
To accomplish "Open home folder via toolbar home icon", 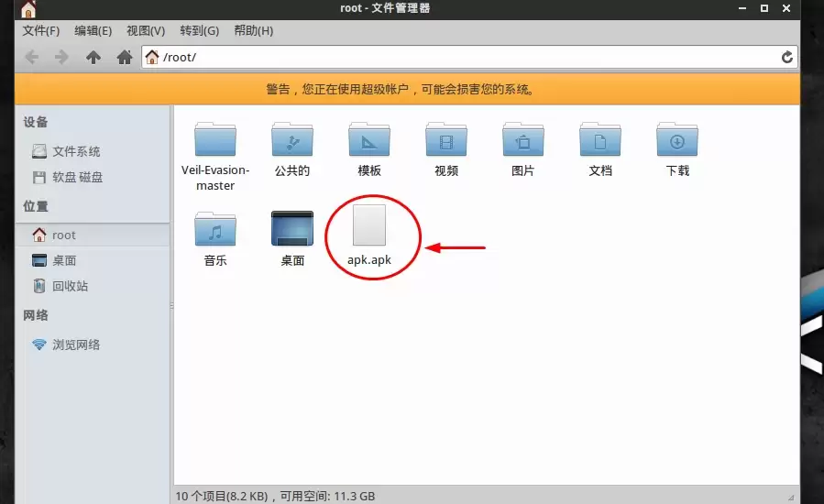I will [x=125, y=57].
